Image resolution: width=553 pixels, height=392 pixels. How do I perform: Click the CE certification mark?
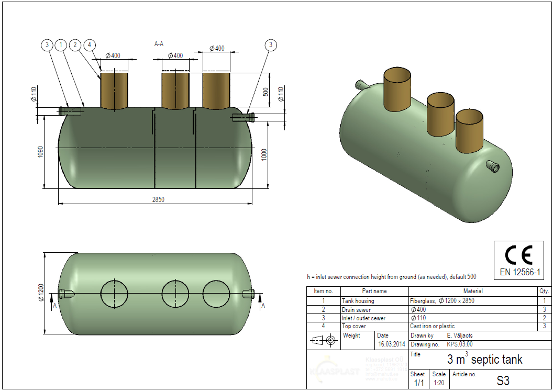[x=518, y=255]
